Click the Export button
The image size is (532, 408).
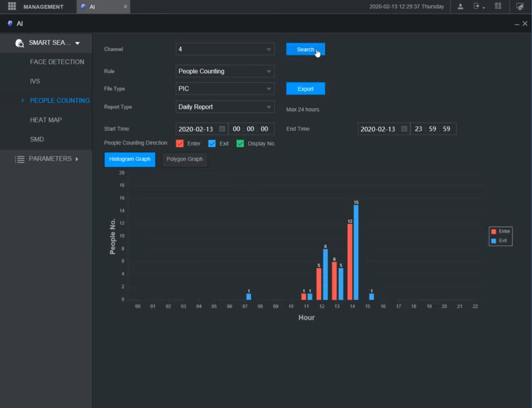pos(305,89)
